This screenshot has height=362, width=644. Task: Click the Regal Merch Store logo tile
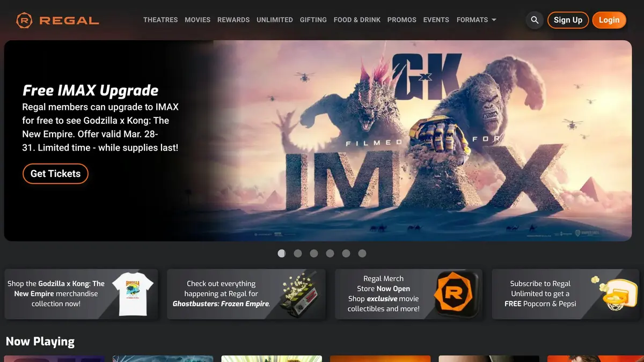coord(456,294)
